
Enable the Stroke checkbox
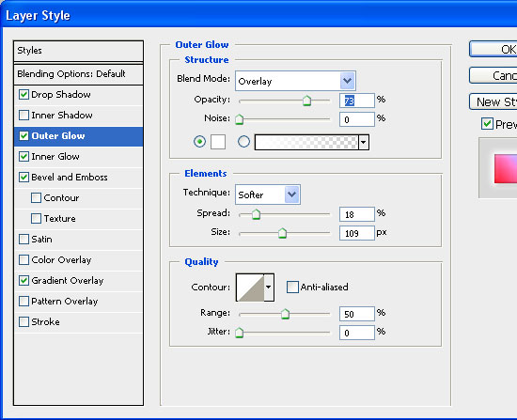pyautogui.click(x=23, y=321)
